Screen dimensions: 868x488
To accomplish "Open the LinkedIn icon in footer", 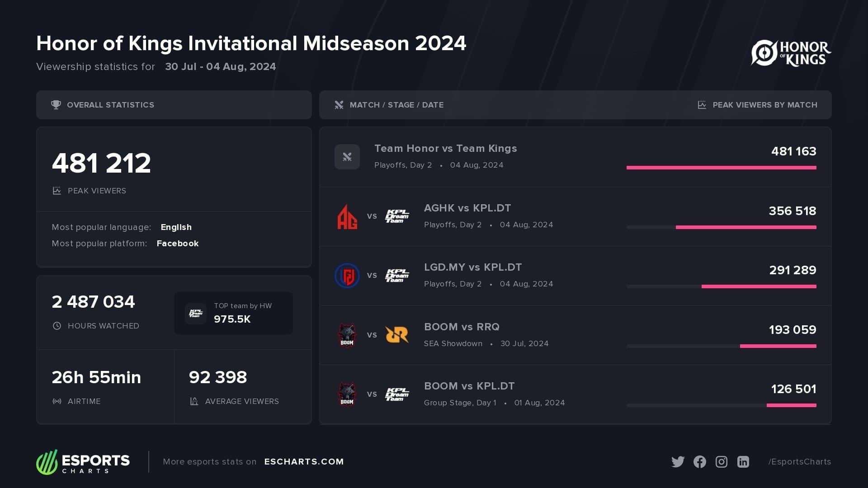I will tap(743, 462).
